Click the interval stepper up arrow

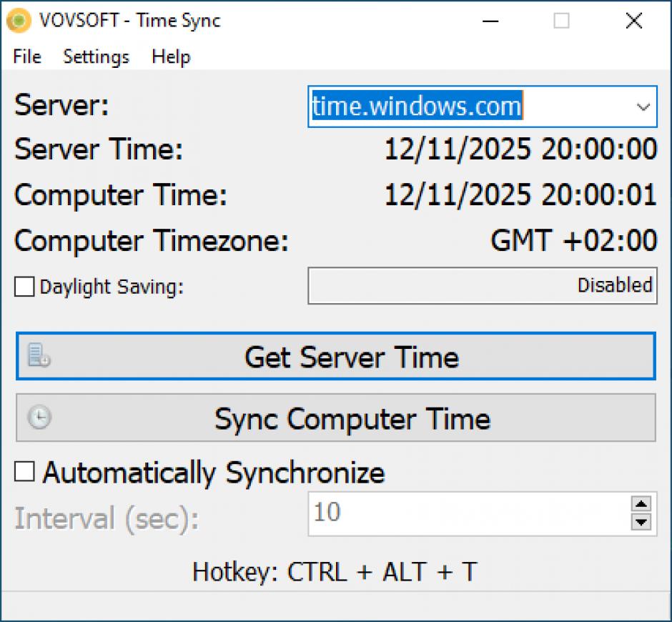pos(642,504)
